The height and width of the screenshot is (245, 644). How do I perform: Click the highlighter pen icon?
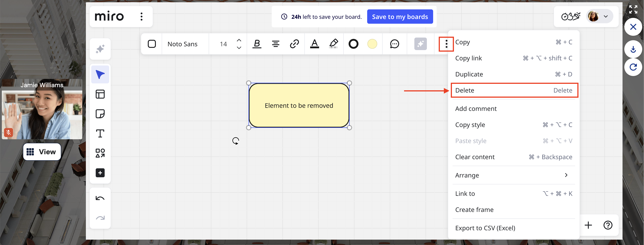tap(333, 44)
